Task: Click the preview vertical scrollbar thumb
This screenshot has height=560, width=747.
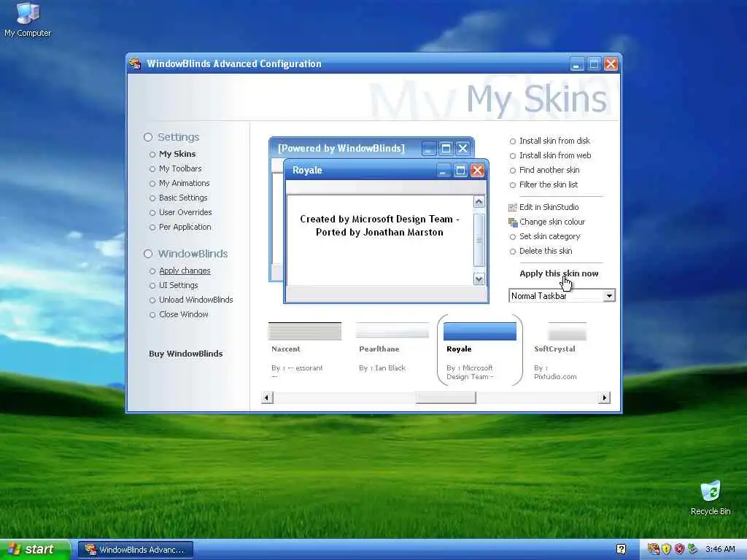Action: pyautogui.click(x=479, y=240)
